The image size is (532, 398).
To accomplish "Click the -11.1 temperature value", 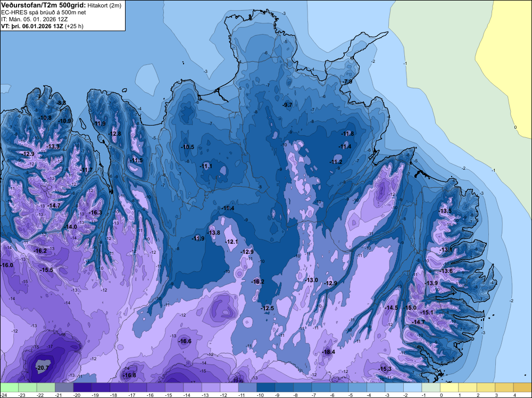I will click(x=206, y=166).
